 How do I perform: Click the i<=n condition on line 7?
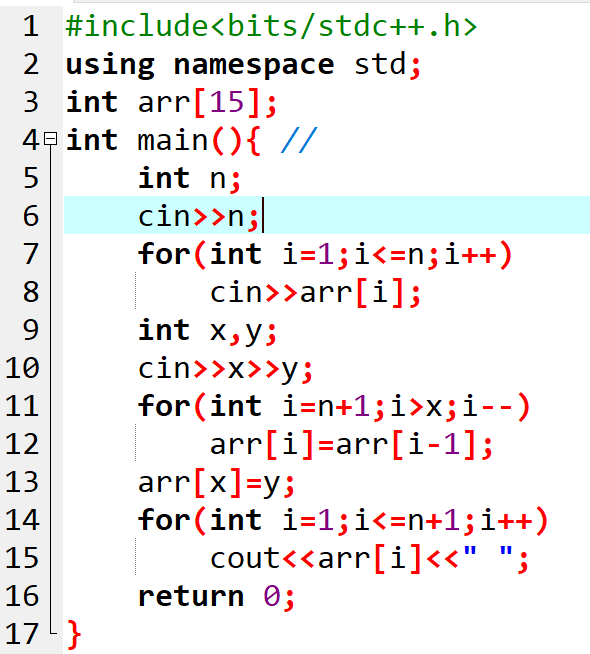389,254
